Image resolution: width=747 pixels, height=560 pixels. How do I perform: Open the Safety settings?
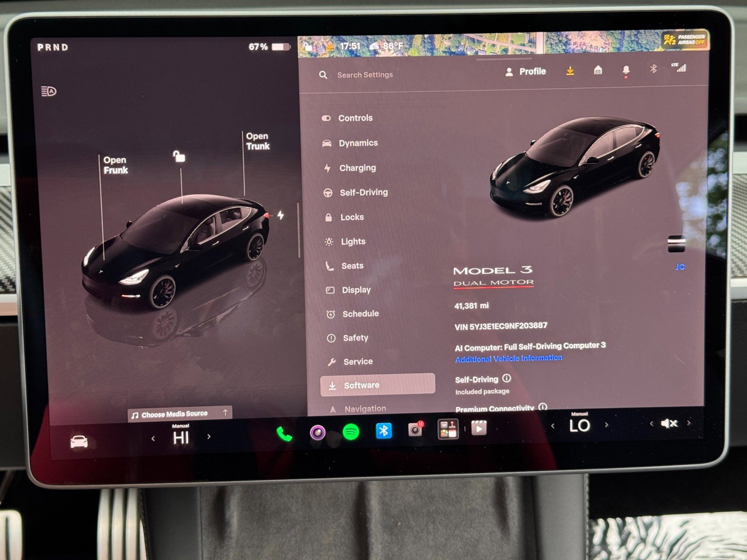(x=348, y=338)
